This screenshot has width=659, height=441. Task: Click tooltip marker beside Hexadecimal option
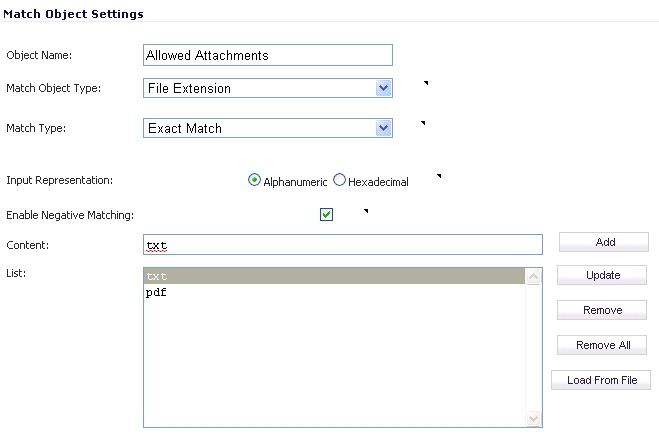click(x=439, y=176)
